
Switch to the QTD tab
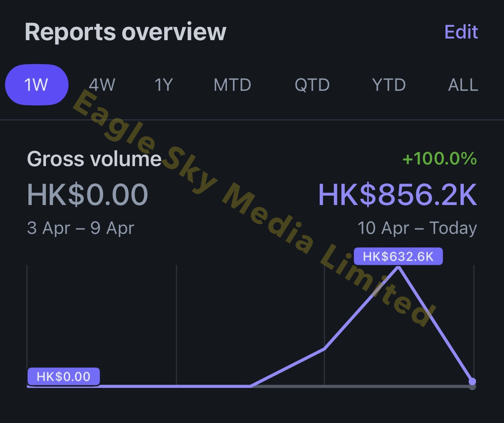(x=312, y=85)
